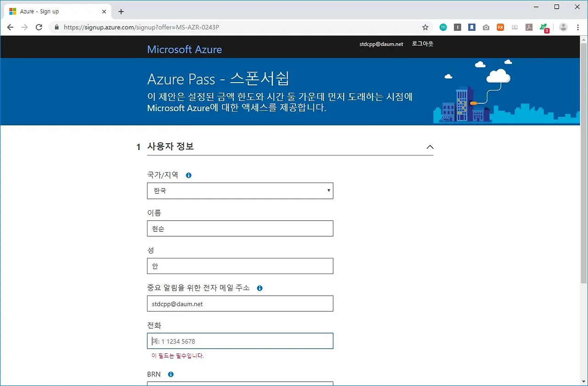This screenshot has width=588, height=386.
Task: Collapse the 사용자 정보 section chevron
Action: point(430,147)
